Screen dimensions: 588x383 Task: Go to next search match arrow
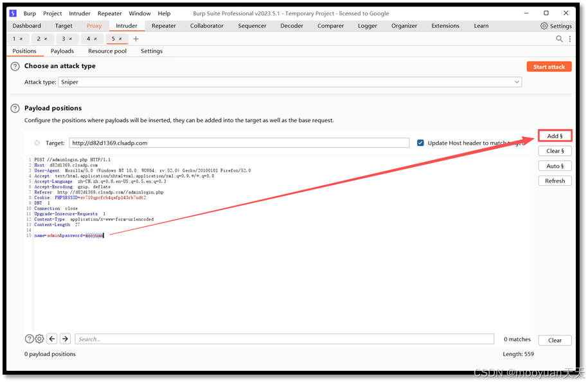coord(65,339)
